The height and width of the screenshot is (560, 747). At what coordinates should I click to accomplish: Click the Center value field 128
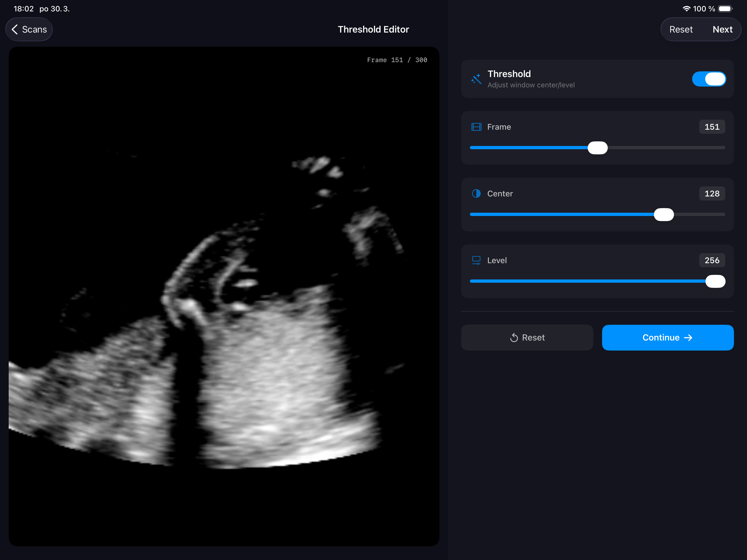pyautogui.click(x=712, y=193)
